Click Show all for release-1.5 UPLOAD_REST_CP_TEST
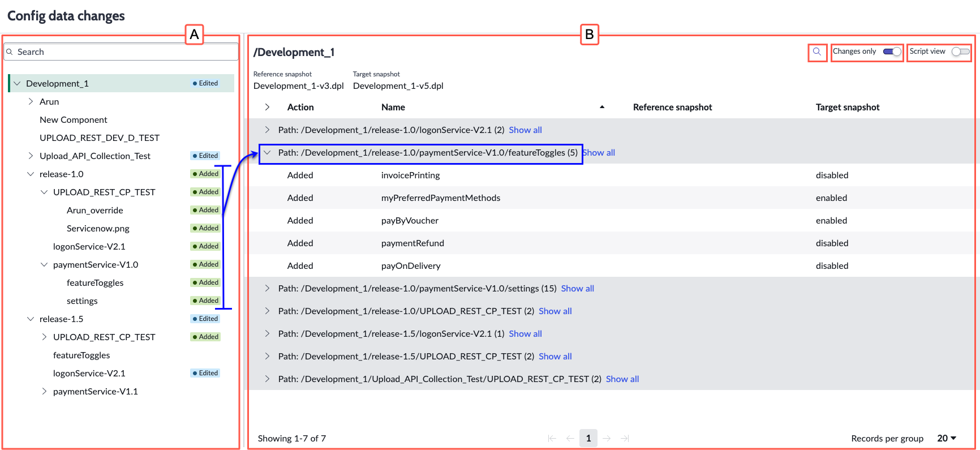 coord(555,356)
